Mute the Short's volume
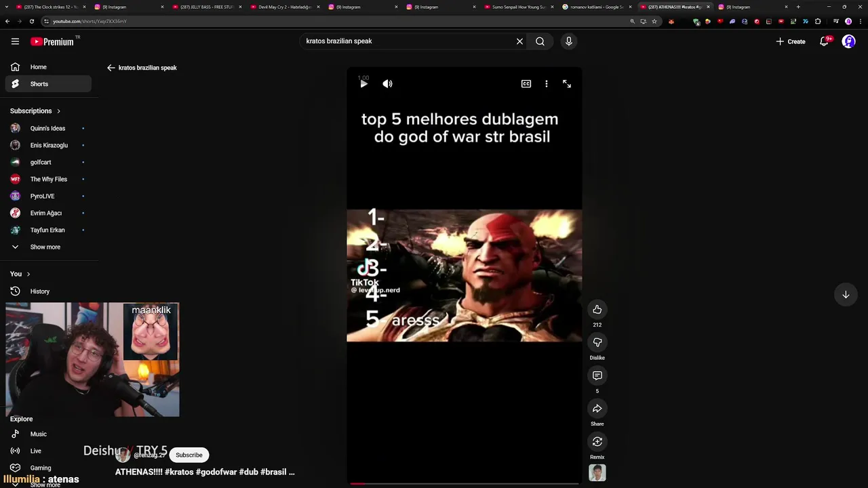 point(387,84)
